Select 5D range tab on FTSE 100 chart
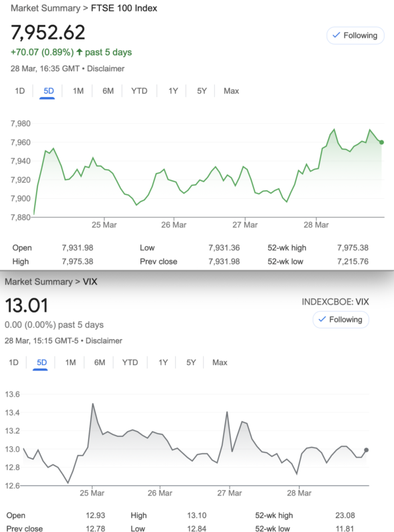This screenshot has height=532, width=394. point(49,91)
